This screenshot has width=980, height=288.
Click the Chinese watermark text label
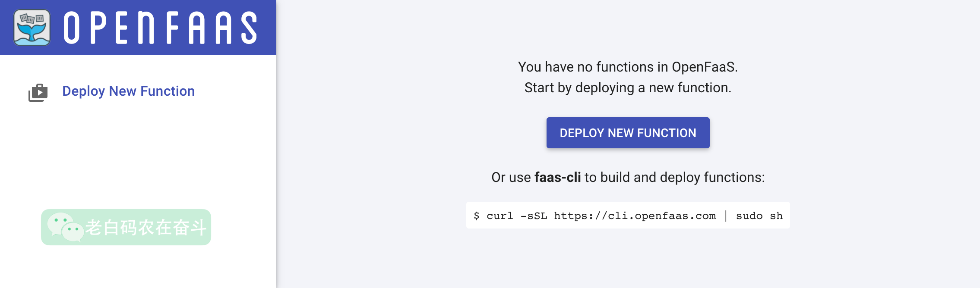[146, 227]
